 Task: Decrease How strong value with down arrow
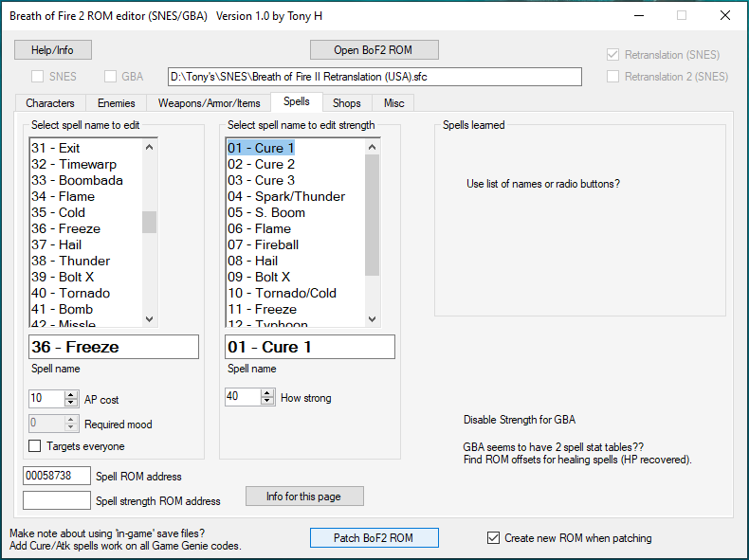coord(266,402)
